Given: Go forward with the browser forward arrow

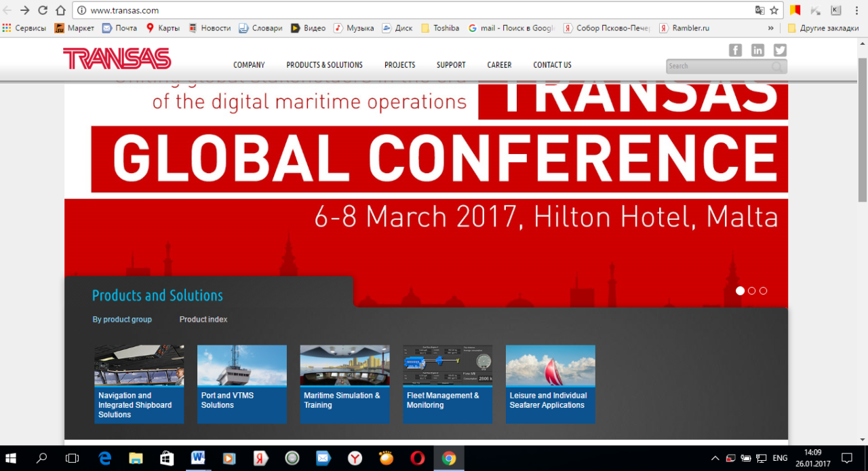Looking at the screenshot, I should click(25, 10).
